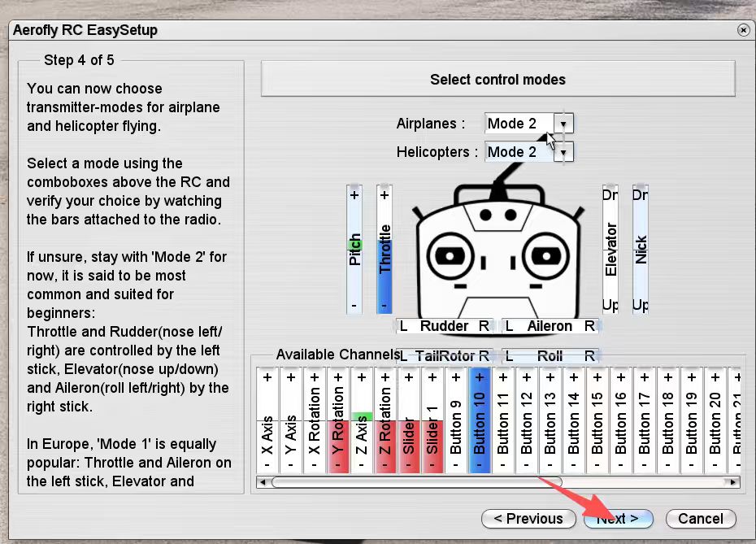756x544 pixels.
Task: Go to the Next step
Action: click(618, 519)
